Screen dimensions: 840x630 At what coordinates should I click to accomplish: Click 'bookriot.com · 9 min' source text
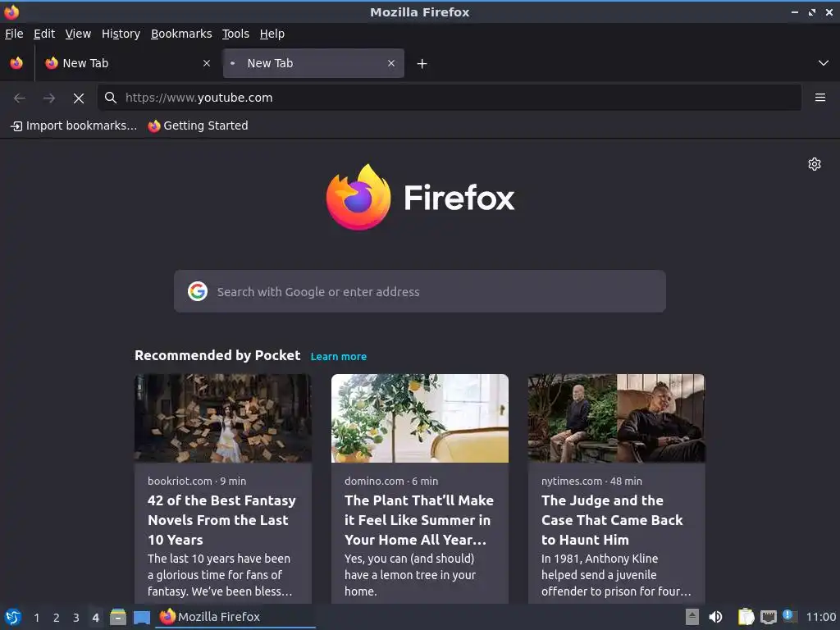point(197,481)
